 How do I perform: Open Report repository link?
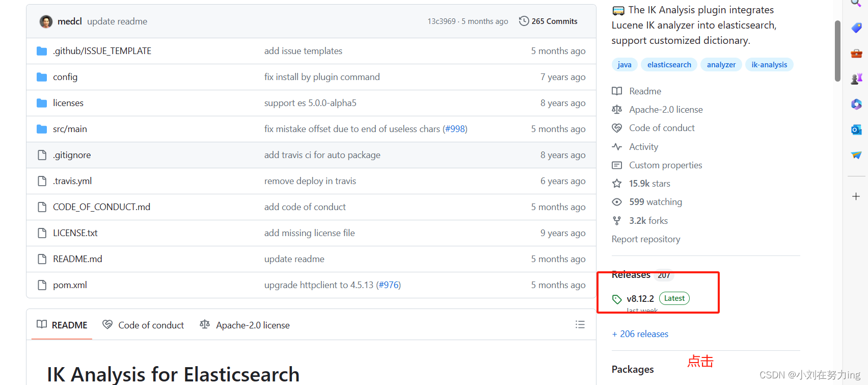(646, 239)
